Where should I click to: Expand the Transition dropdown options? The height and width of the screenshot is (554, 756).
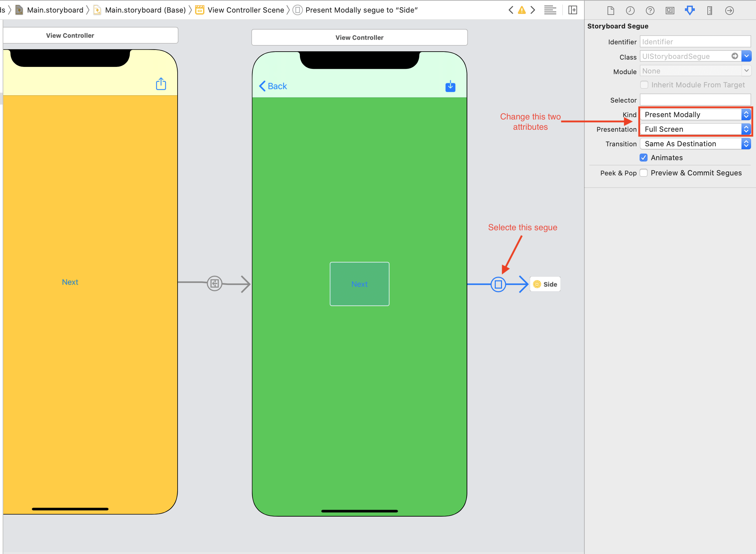point(745,143)
